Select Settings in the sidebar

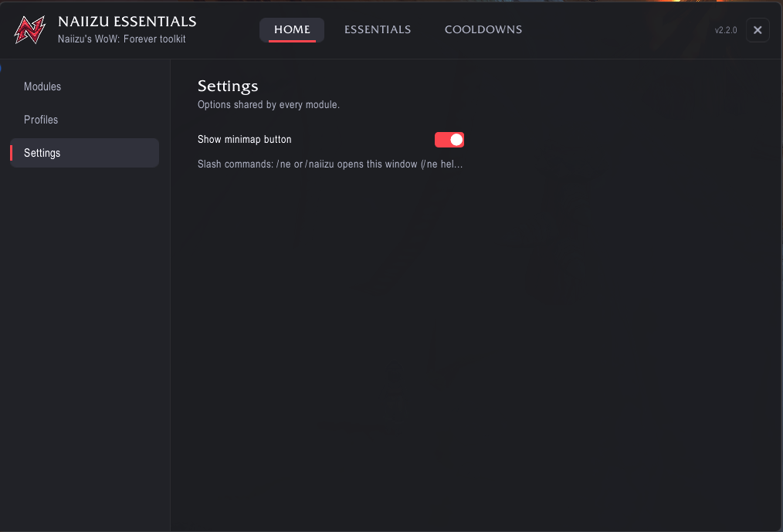pos(84,153)
